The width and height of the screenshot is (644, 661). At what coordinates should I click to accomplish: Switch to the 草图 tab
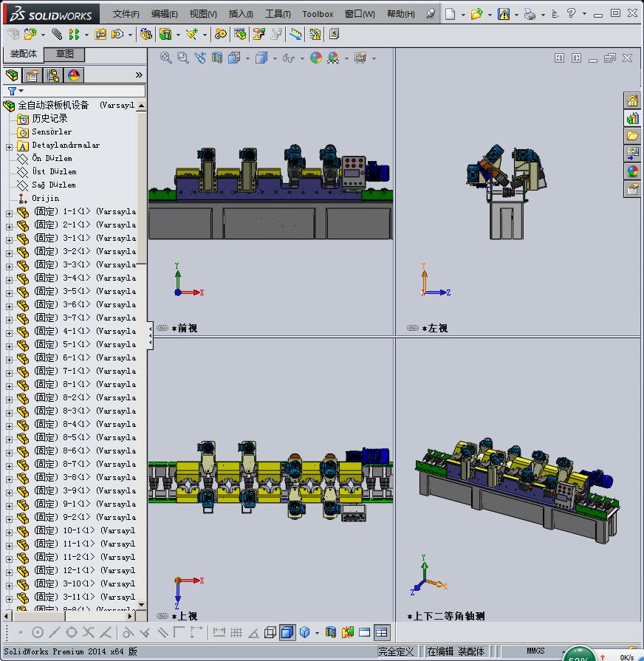point(65,54)
